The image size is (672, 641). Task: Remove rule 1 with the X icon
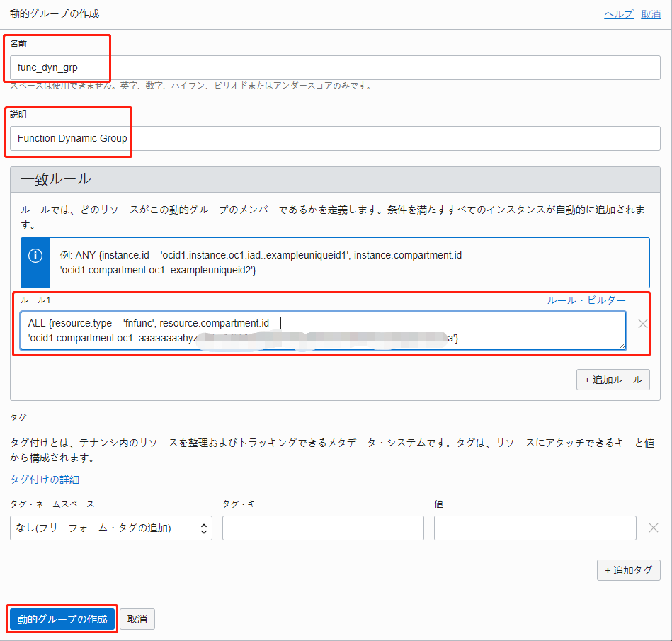click(642, 324)
